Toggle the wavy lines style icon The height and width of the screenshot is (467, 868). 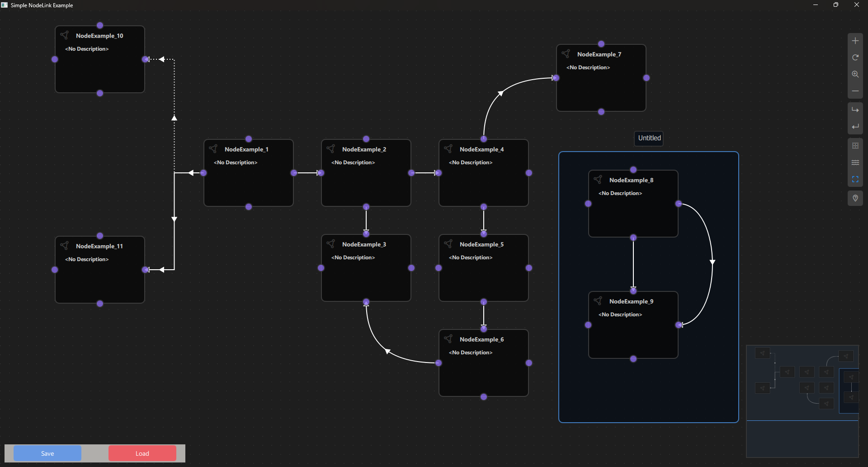(x=855, y=162)
